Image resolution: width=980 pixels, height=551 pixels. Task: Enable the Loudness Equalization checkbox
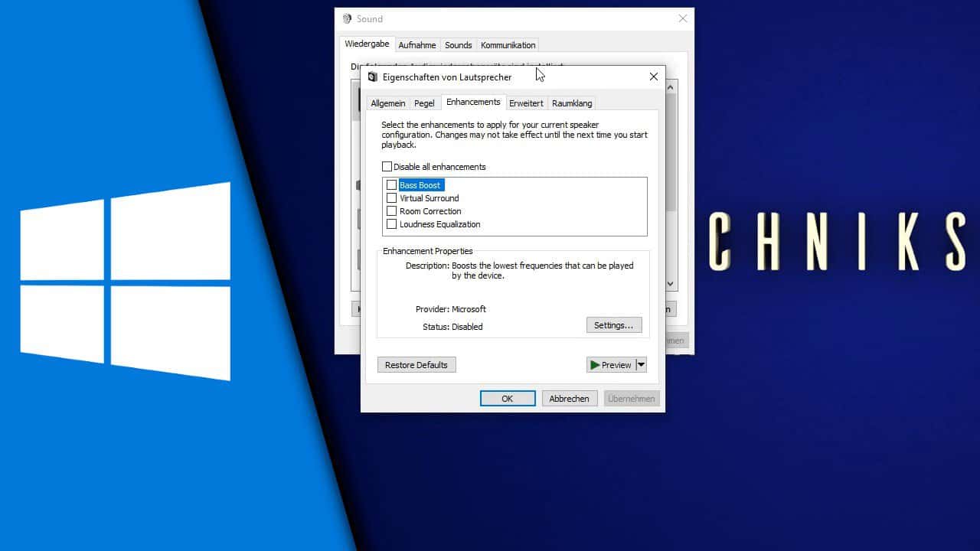click(391, 224)
